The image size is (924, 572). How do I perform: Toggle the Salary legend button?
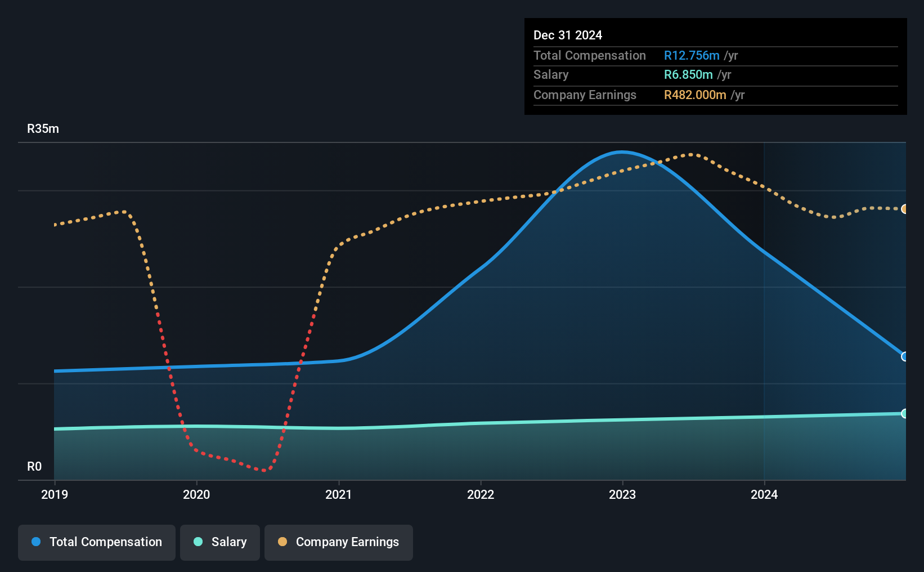click(x=220, y=542)
